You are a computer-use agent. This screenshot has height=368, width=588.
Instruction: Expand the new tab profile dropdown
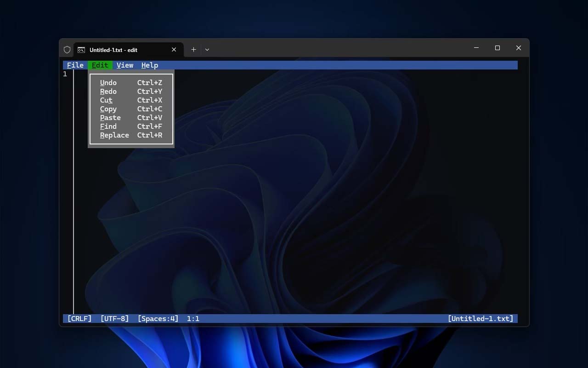click(207, 50)
